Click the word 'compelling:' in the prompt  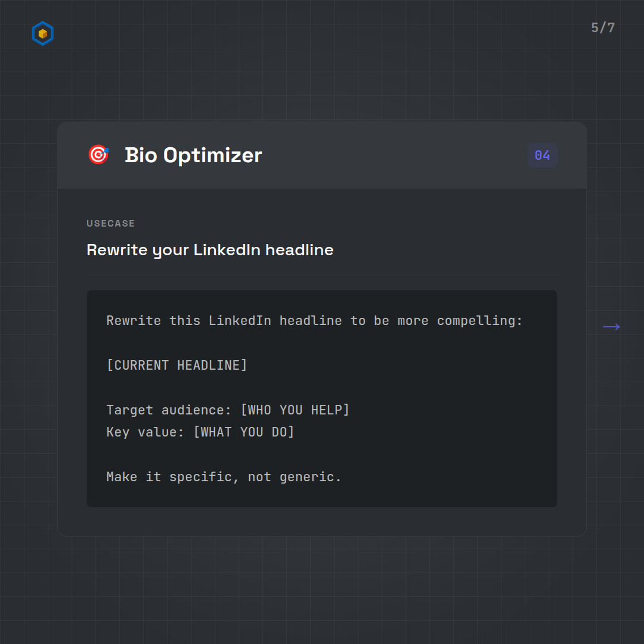tap(479, 321)
